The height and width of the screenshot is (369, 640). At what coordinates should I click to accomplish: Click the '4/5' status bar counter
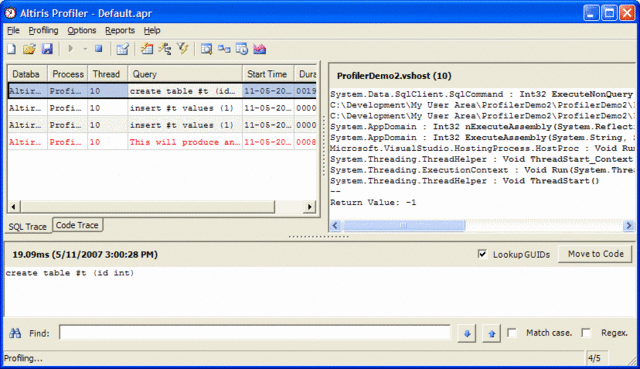point(594,358)
